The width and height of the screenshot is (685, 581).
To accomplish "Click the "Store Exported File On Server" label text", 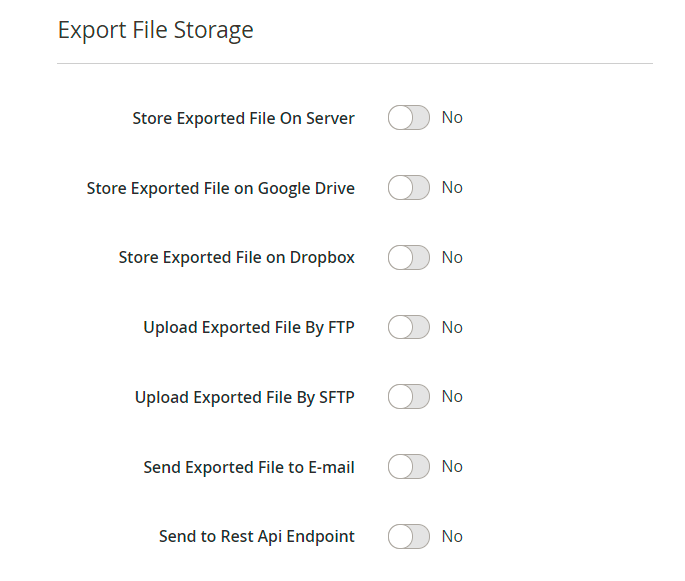I will (x=243, y=118).
